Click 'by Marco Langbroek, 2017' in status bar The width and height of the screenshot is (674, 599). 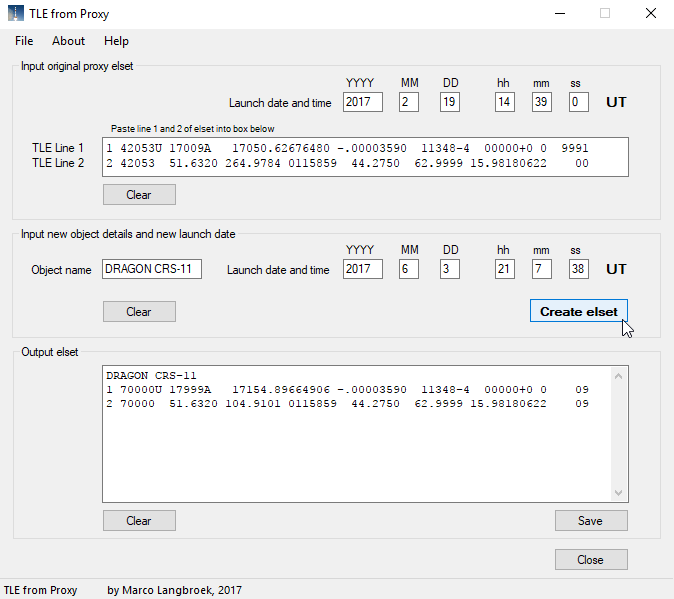(175, 590)
